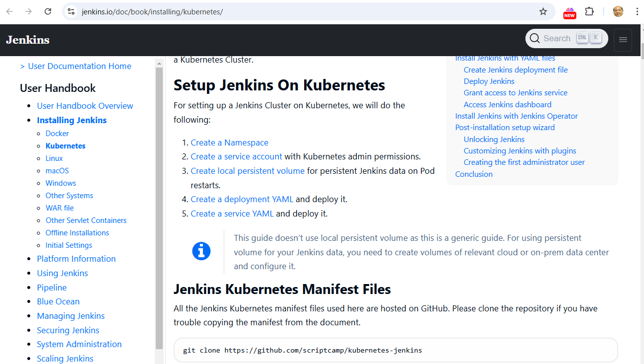
Task: Follow the Create a Namespace link
Action: pos(229,143)
